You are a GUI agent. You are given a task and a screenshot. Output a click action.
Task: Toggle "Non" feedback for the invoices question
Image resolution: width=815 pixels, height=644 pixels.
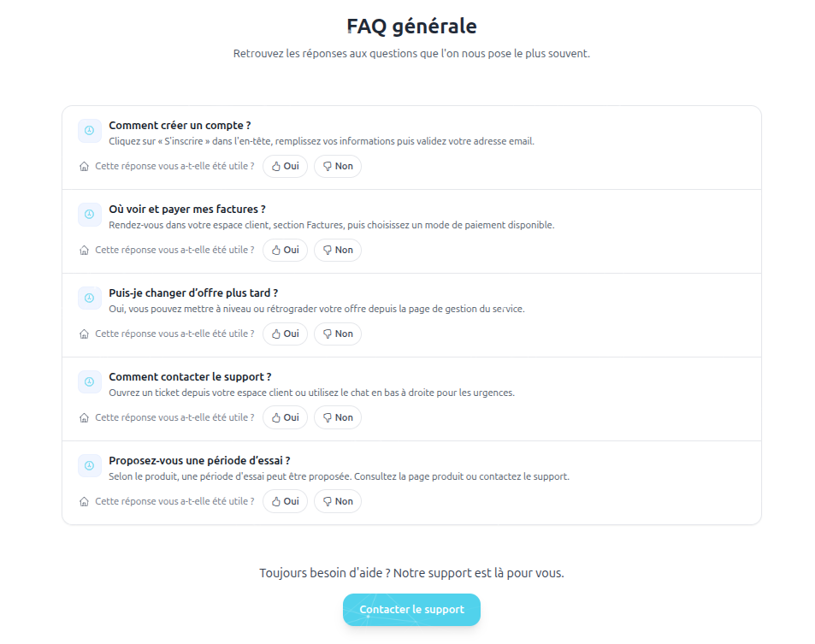pyautogui.click(x=337, y=250)
